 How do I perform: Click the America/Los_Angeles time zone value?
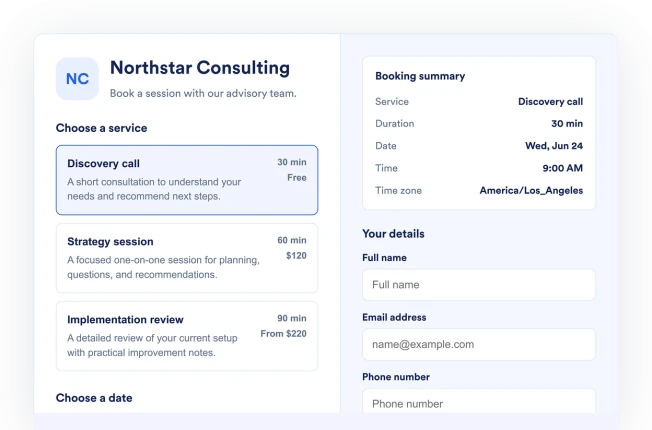click(x=531, y=190)
